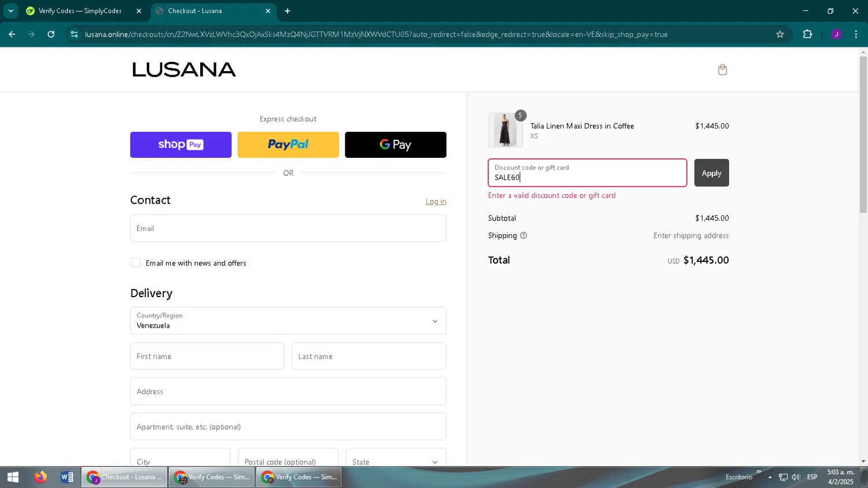View site information icon in address bar

click(74, 34)
